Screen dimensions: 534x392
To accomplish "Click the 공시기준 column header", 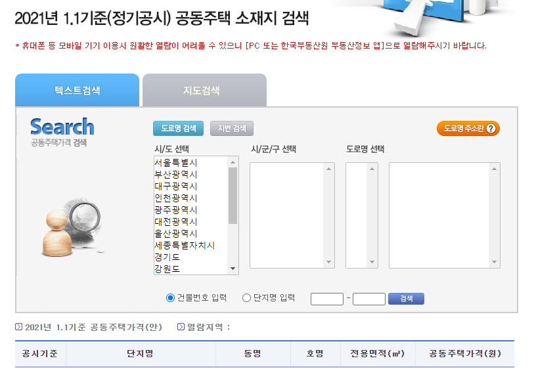I will [40, 354].
